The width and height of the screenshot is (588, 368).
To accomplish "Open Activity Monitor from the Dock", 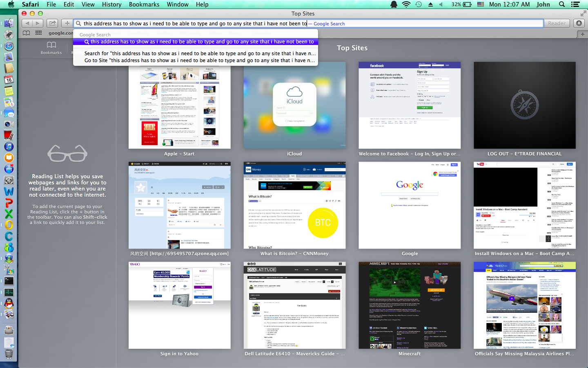I will [9, 292].
